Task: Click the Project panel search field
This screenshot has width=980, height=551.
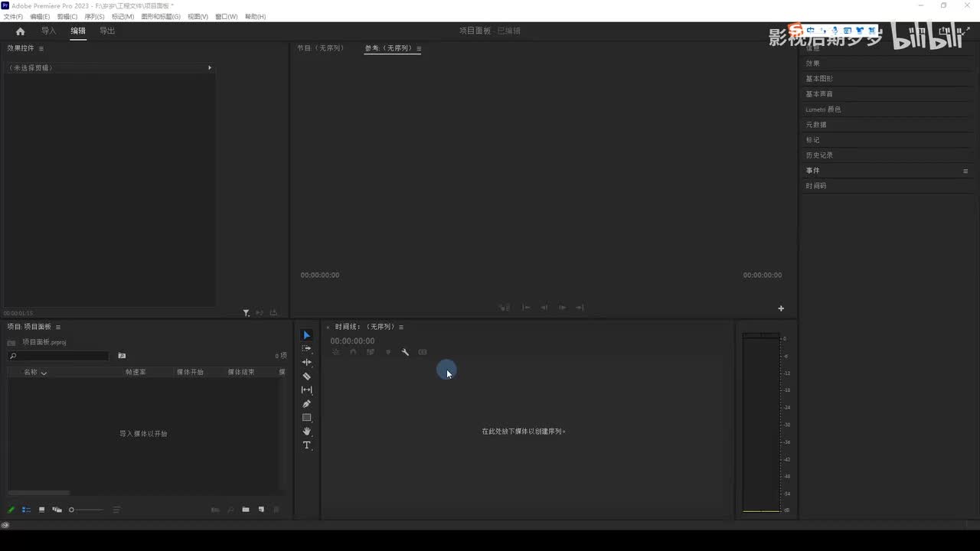Action: tap(58, 356)
